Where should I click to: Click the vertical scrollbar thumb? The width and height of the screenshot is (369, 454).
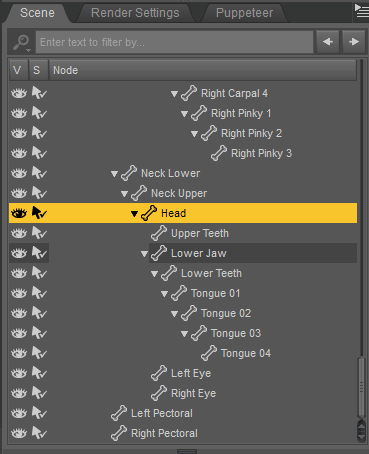[x=361, y=387]
